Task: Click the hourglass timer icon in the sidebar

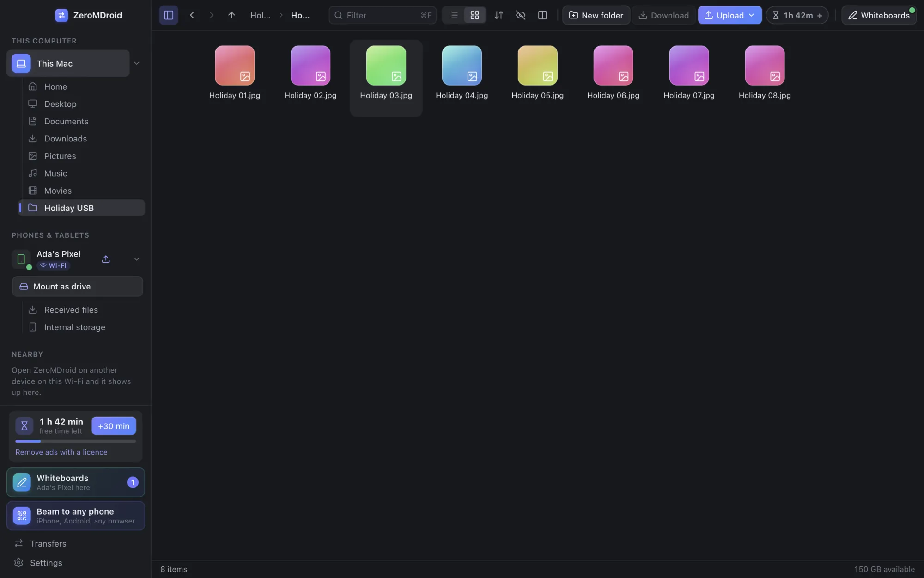Action: click(x=24, y=426)
